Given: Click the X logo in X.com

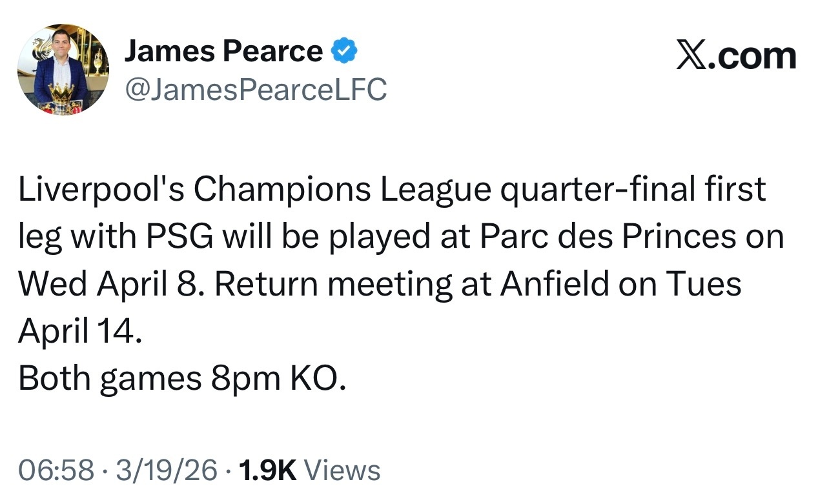Looking at the screenshot, I should (691, 55).
